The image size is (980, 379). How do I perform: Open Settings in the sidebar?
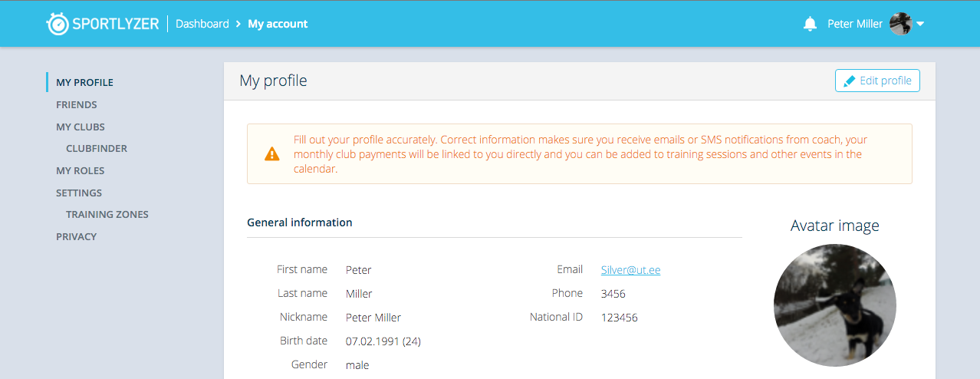(x=79, y=193)
